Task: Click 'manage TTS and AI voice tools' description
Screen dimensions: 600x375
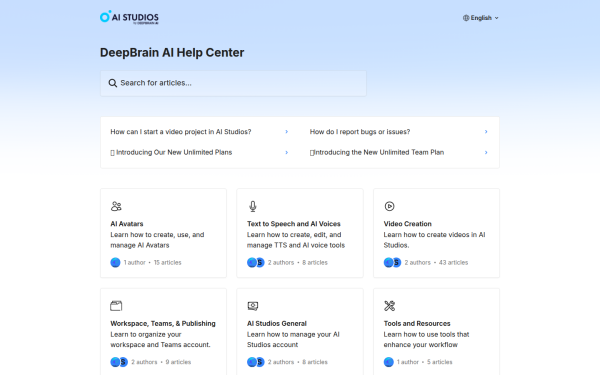Action: (x=296, y=245)
